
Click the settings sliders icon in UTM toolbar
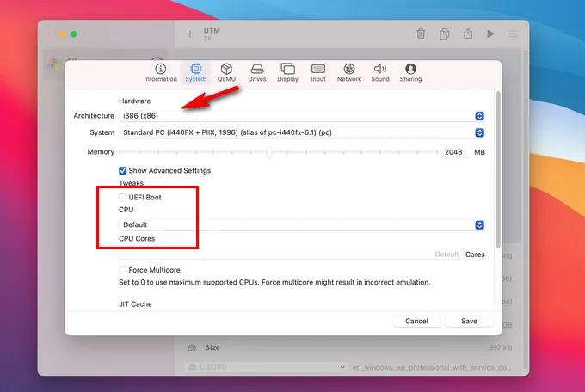(513, 34)
